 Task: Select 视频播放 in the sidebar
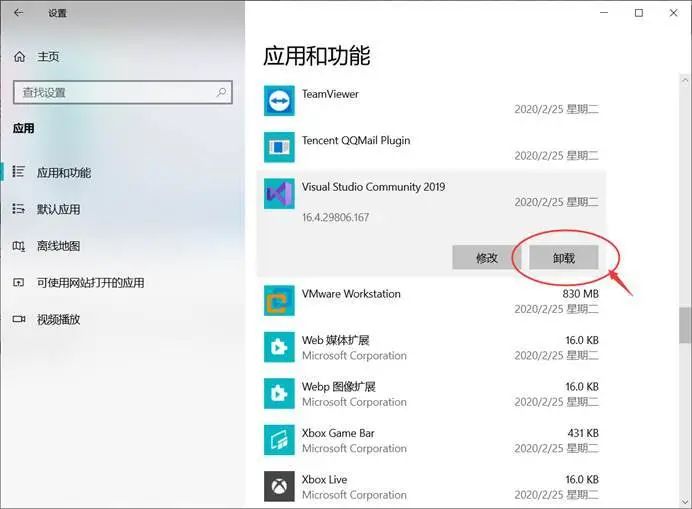[58, 320]
